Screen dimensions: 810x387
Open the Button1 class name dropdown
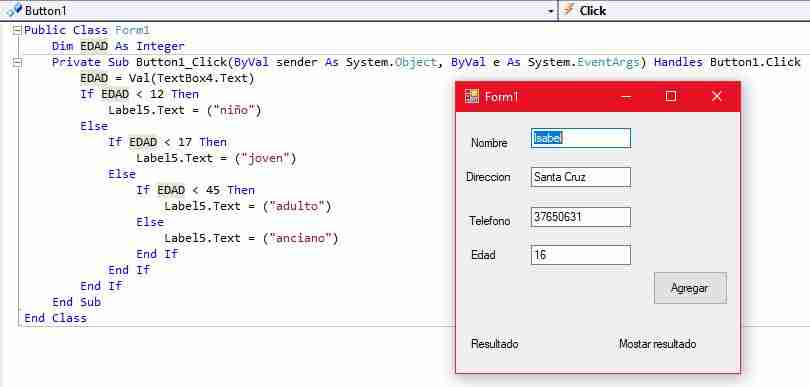(551, 11)
